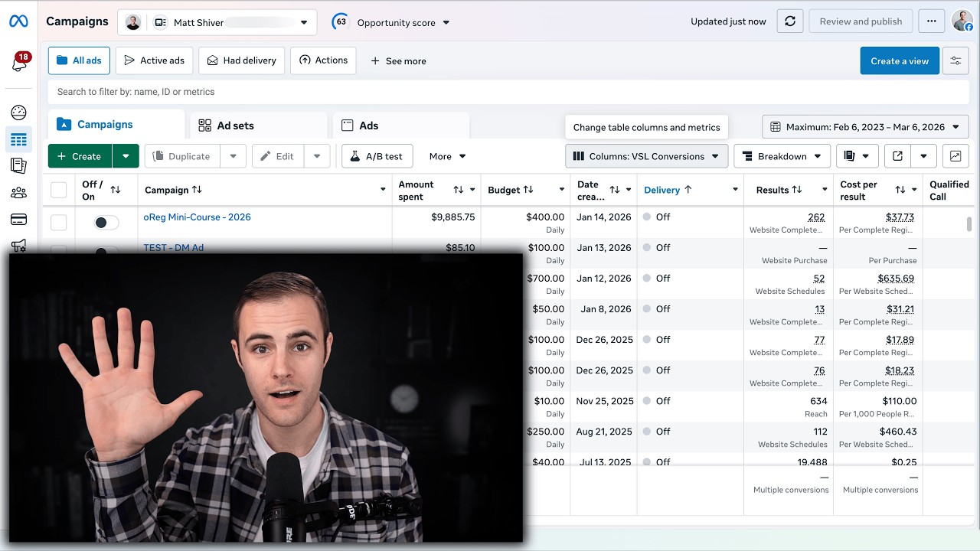
Task: Click the $635.69 cost per result
Action: pyautogui.click(x=896, y=279)
